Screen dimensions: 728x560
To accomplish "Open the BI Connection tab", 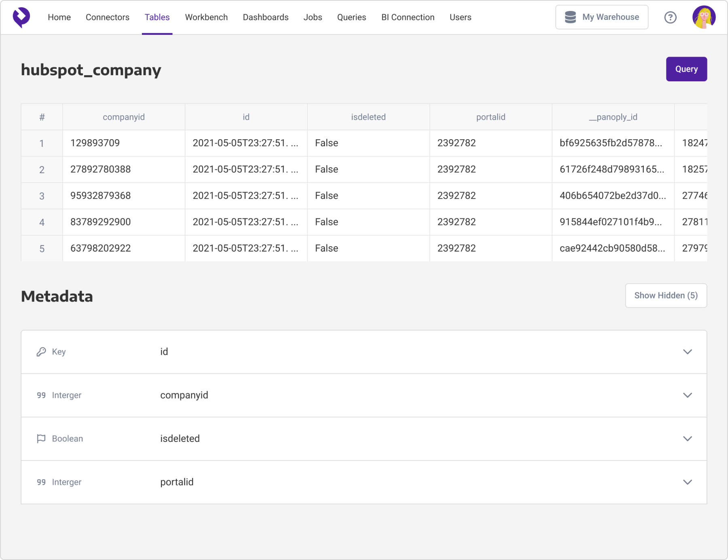I will pos(408,17).
